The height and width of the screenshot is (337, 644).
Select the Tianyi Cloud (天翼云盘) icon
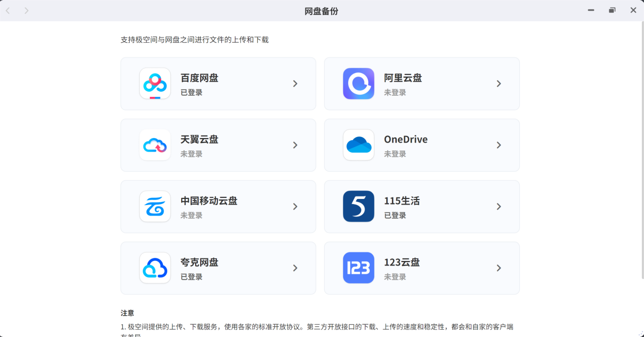point(155,145)
